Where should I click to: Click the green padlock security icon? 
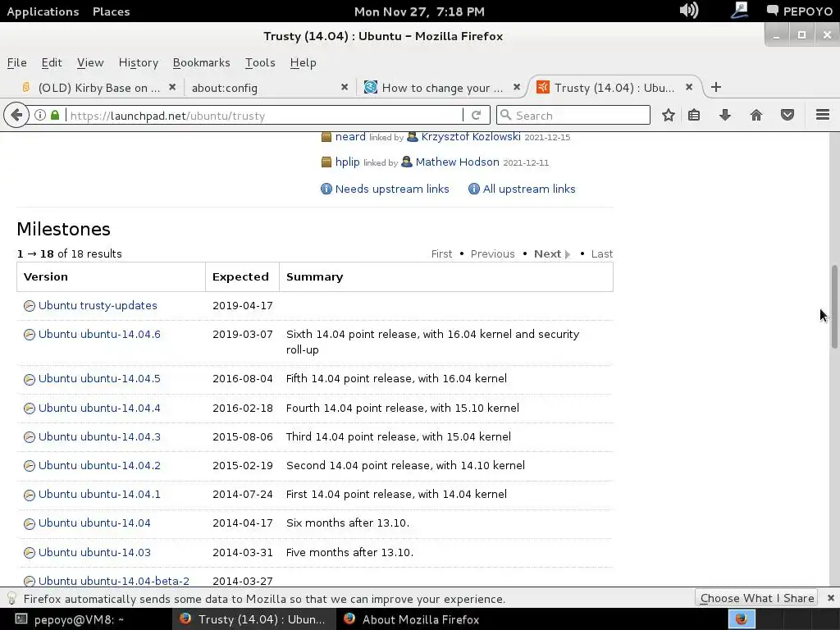pos(55,115)
